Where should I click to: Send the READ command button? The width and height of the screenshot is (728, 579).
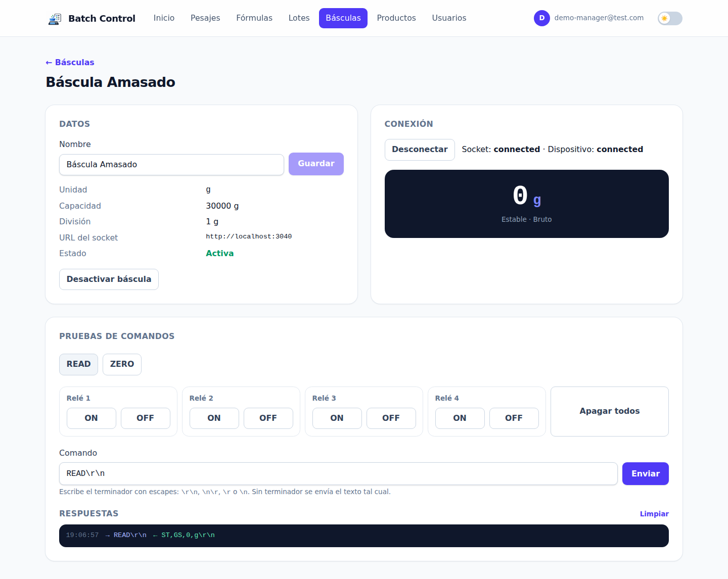point(78,364)
